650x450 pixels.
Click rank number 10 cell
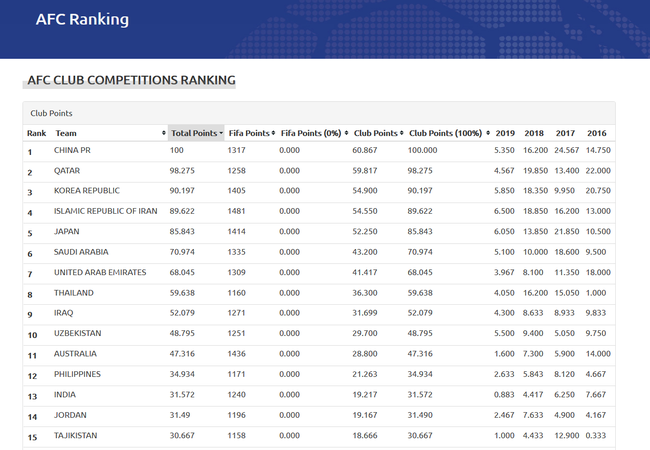point(32,335)
